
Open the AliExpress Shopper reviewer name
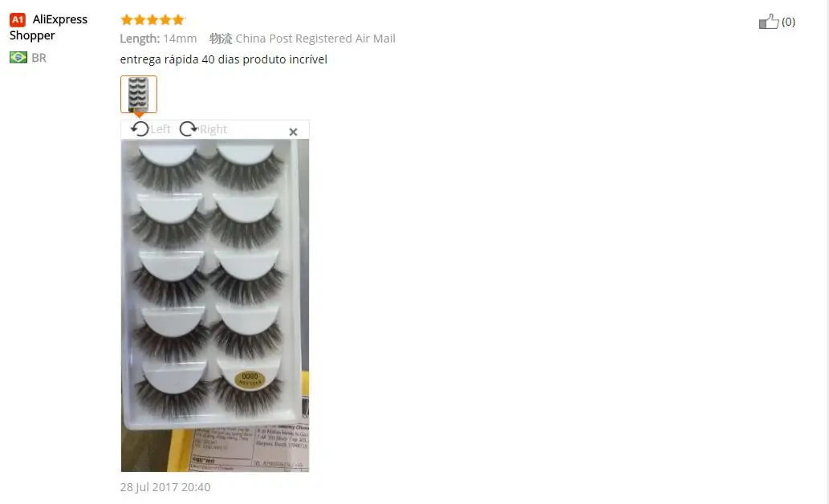[x=48, y=27]
